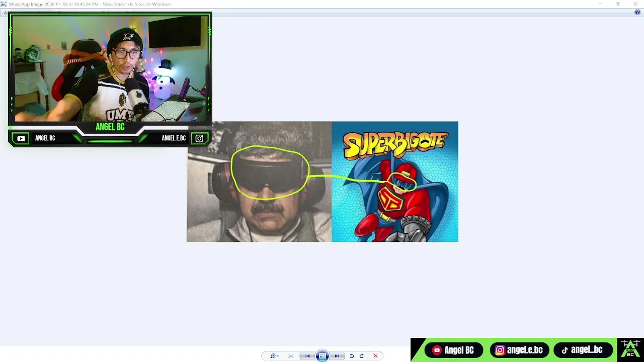Rotate the photo counterclockwise
Screen dimensions: 644x362
tap(352, 356)
